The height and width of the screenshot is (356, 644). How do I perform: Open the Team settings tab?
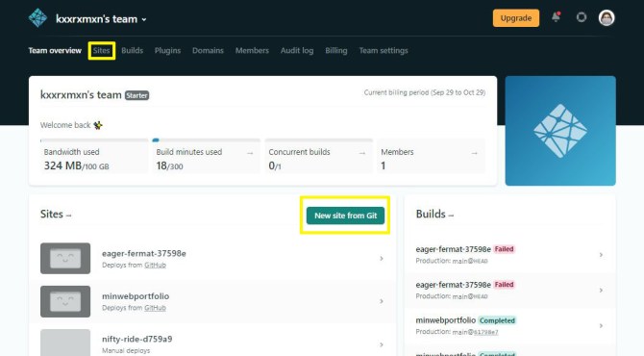click(x=384, y=51)
